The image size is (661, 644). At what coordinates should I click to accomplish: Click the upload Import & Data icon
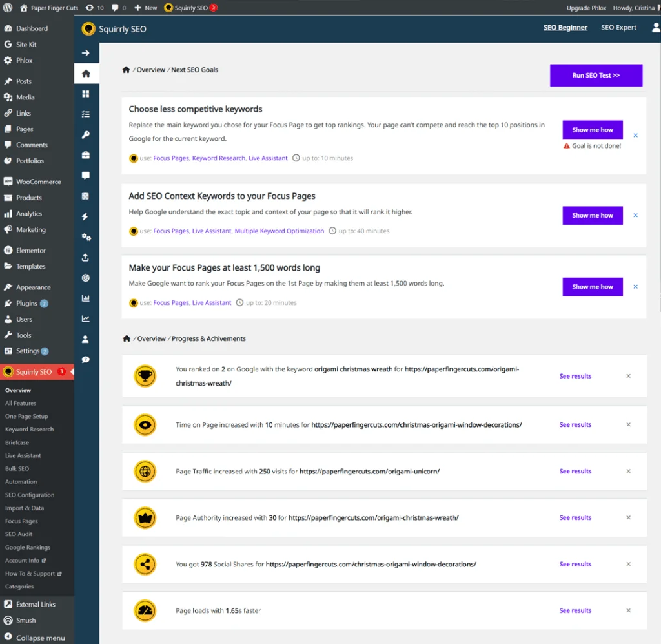[86, 258]
